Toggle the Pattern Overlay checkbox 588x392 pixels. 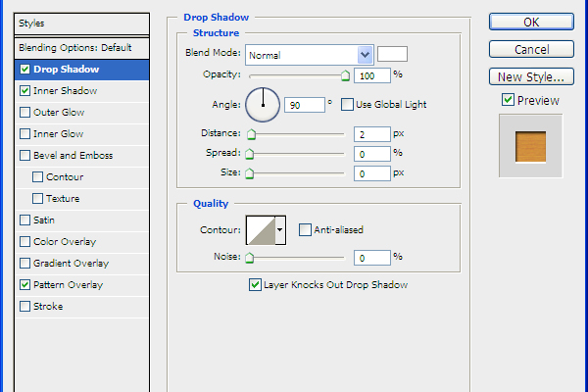pyautogui.click(x=24, y=285)
